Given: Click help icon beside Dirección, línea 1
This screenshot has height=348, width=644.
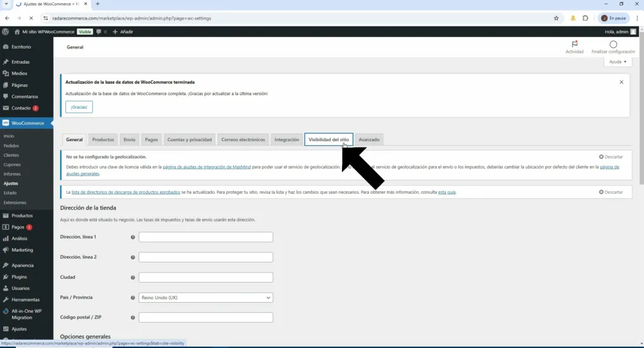Looking at the screenshot, I should (133, 237).
